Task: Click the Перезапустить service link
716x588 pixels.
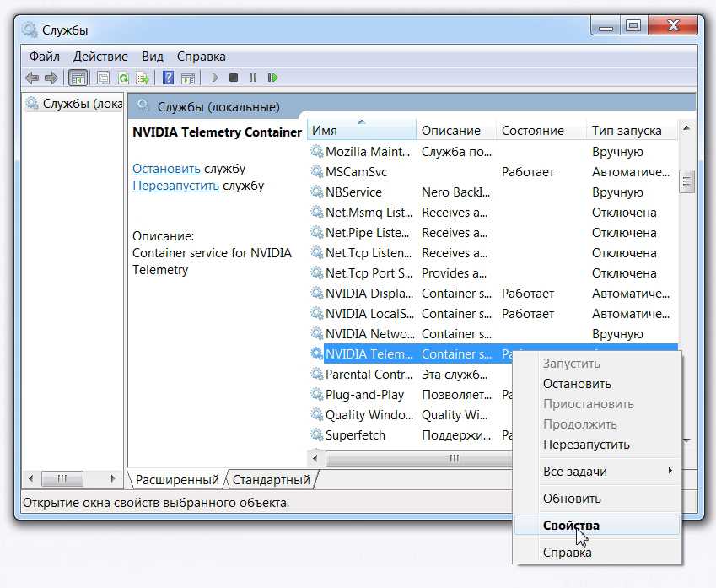Action: 175,186
